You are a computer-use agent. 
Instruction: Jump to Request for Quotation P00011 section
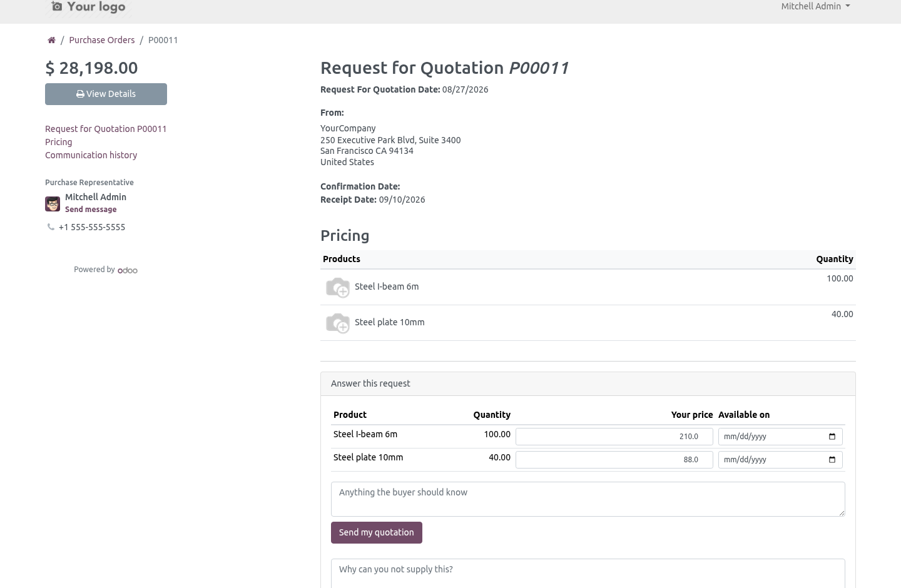click(x=106, y=129)
